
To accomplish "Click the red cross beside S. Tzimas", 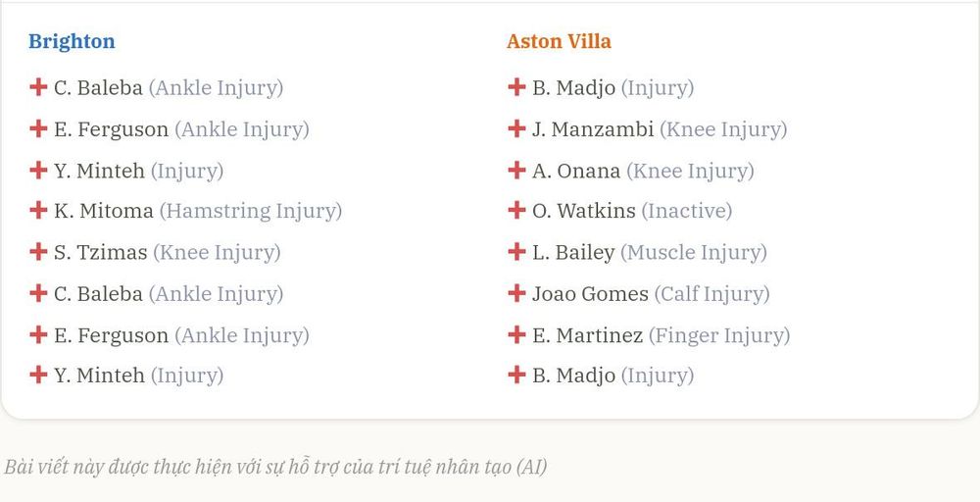I will [38, 251].
